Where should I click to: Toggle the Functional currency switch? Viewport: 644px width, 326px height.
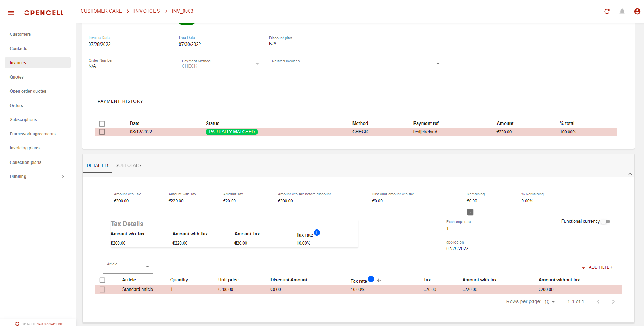coord(606,222)
